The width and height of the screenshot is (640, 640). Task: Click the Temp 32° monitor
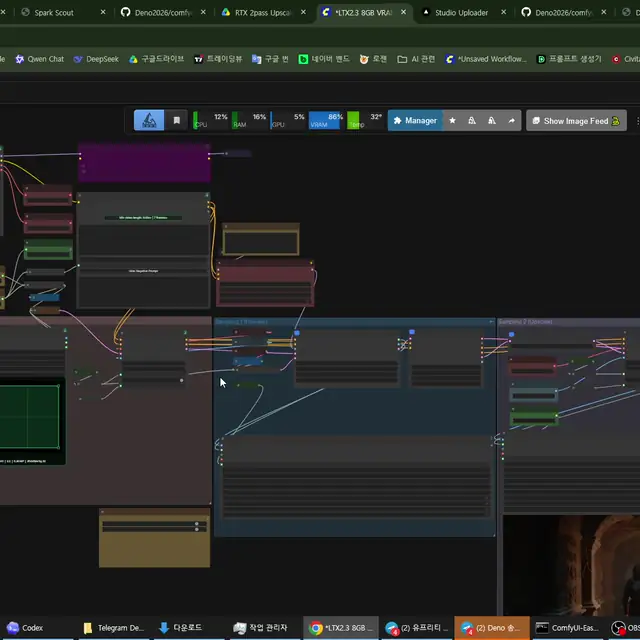coord(364,120)
